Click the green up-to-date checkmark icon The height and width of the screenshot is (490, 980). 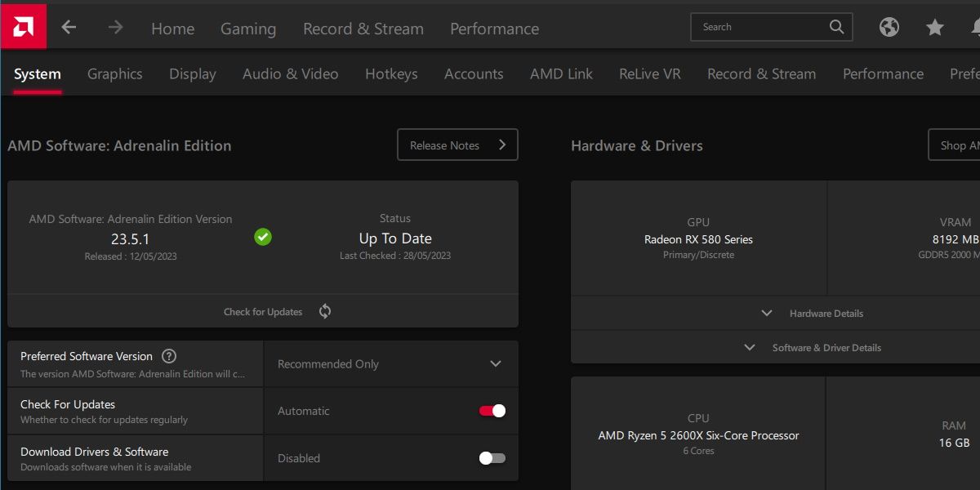[263, 237]
